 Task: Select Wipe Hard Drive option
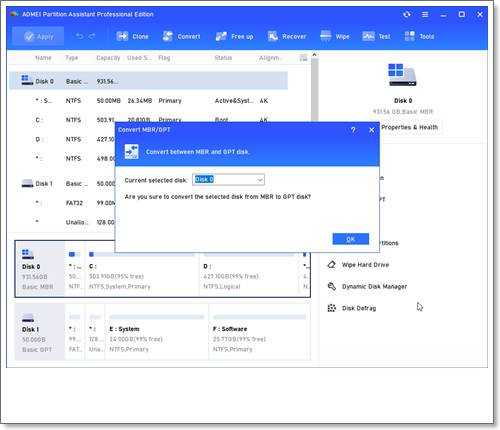pyautogui.click(x=365, y=265)
